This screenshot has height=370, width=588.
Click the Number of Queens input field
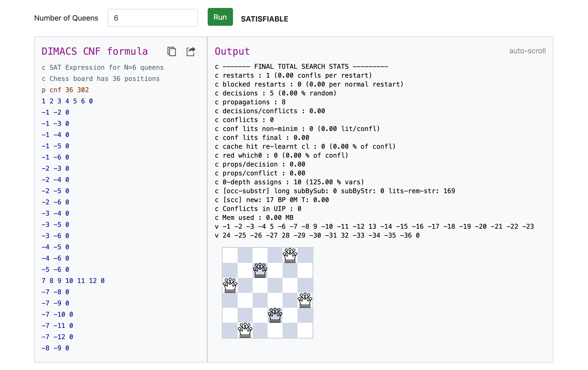tap(152, 18)
